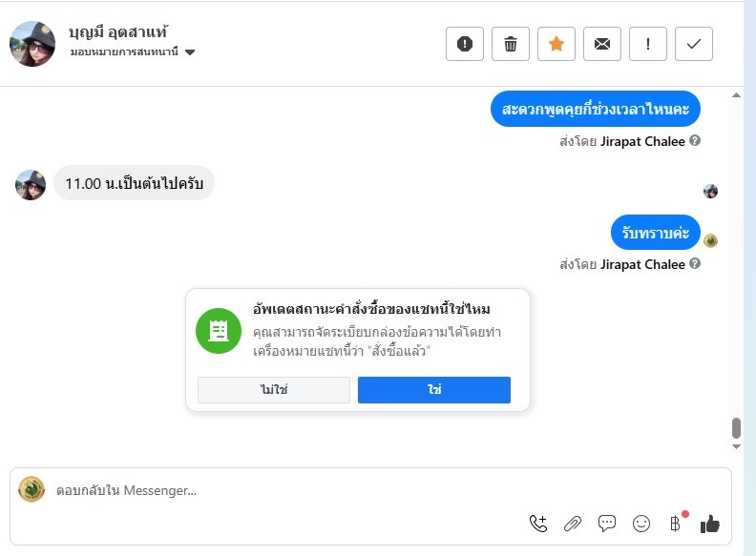
Task: Click the exclamation mark follow-up button
Action: 648,44
